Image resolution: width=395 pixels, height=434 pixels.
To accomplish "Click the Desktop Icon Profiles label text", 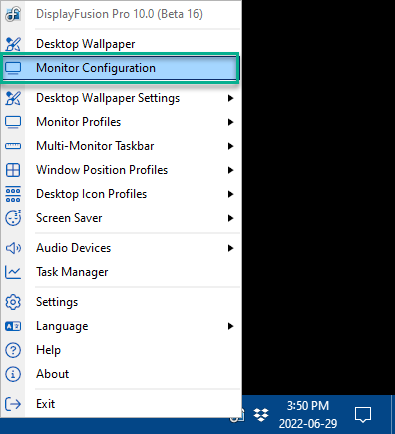I will pyautogui.click(x=92, y=194).
